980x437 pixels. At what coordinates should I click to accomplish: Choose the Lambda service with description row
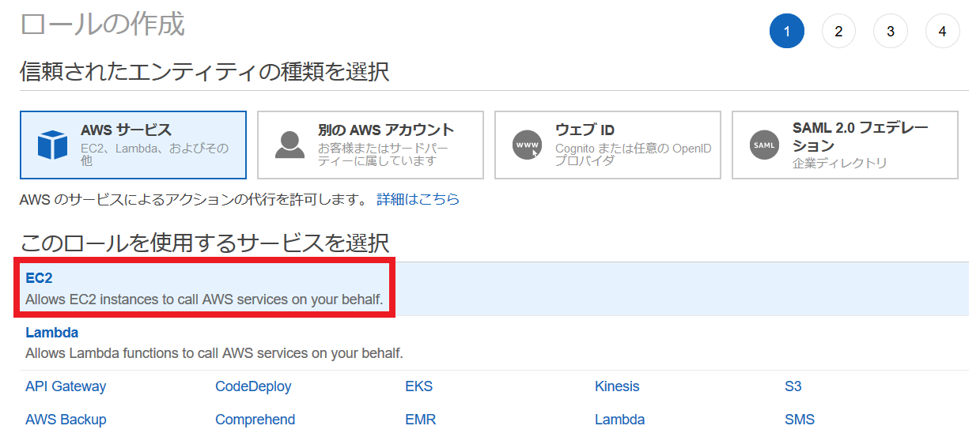[x=494, y=343]
